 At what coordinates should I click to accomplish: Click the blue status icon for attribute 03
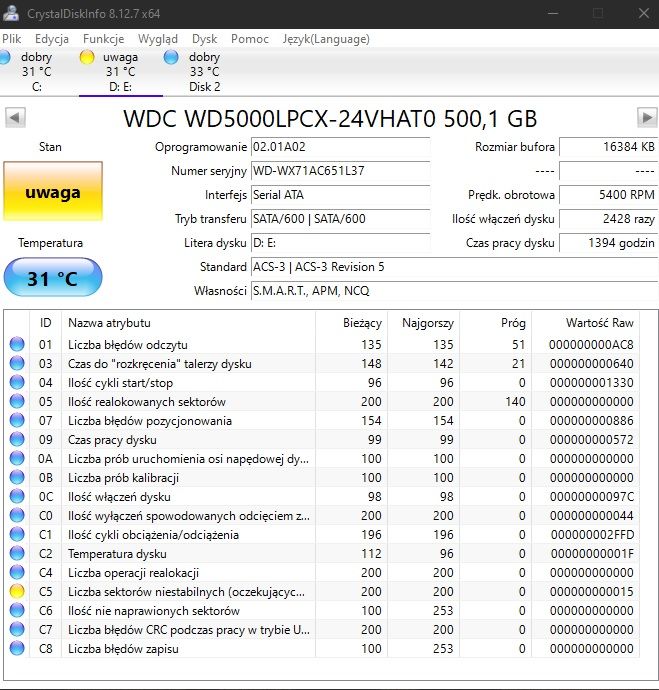pyautogui.click(x=17, y=363)
